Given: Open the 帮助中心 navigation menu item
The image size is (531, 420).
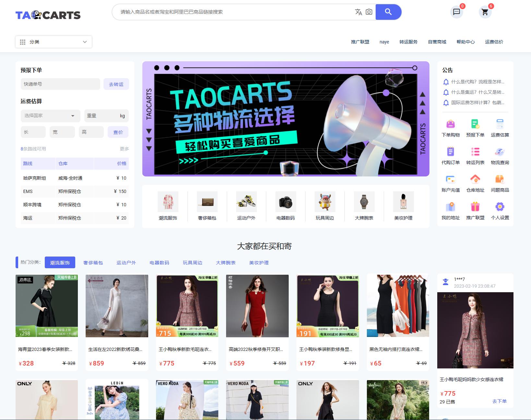Looking at the screenshot, I should 465,42.
